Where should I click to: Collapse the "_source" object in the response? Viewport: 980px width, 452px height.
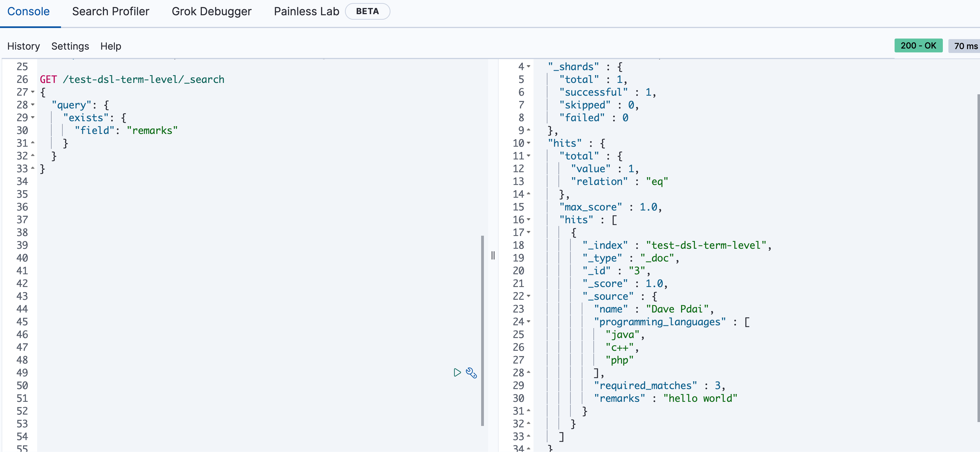pos(529,296)
